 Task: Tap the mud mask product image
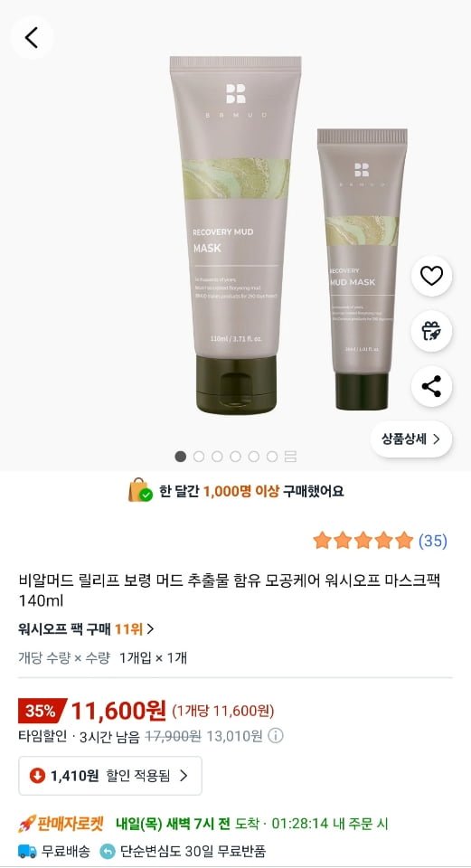[235, 235]
